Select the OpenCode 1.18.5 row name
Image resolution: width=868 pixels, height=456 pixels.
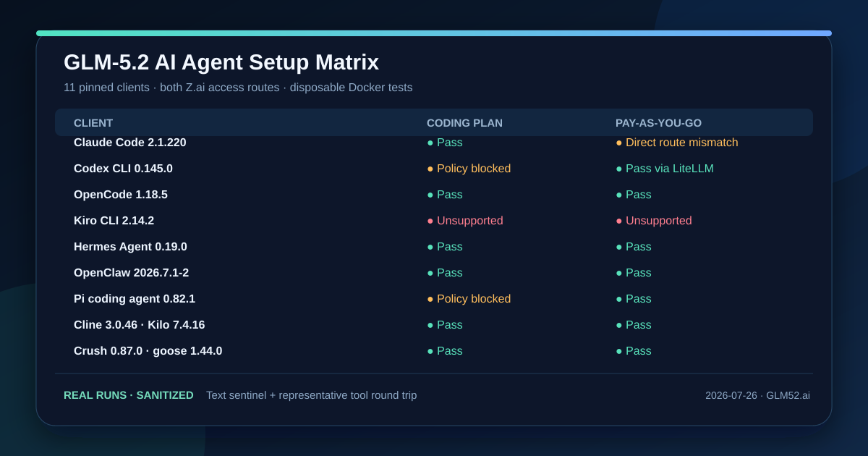(x=121, y=195)
